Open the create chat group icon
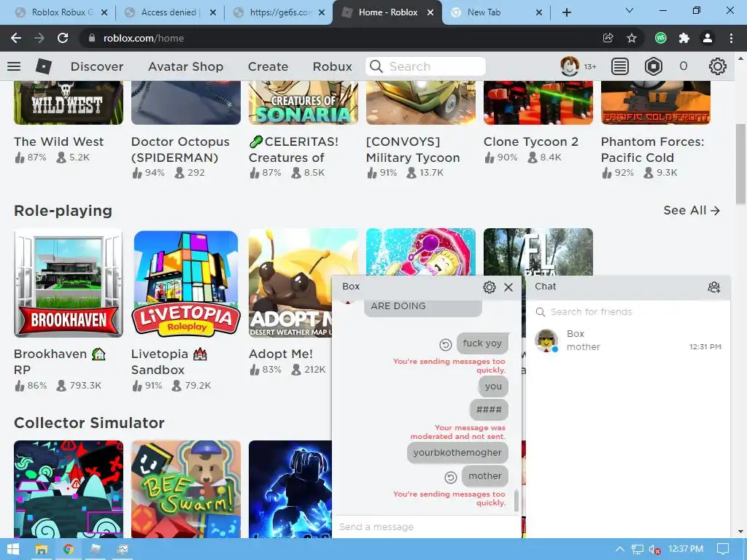 coord(713,287)
